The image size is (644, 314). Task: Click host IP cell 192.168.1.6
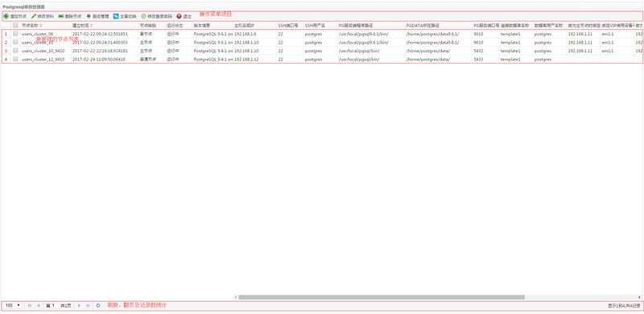246,34
